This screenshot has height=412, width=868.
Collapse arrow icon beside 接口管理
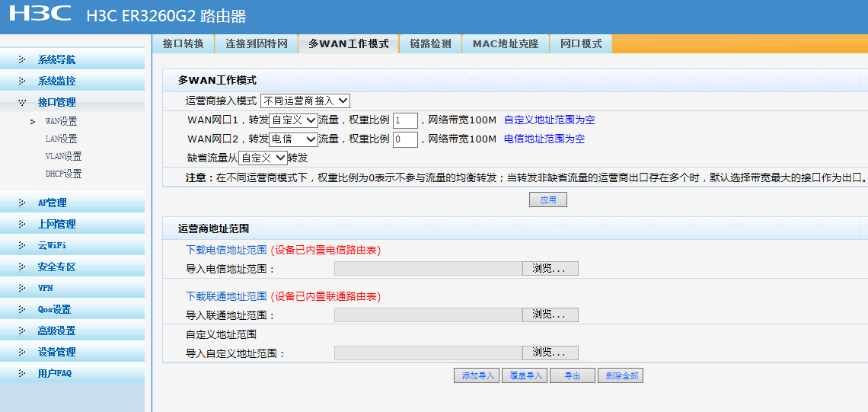pos(22,103)
